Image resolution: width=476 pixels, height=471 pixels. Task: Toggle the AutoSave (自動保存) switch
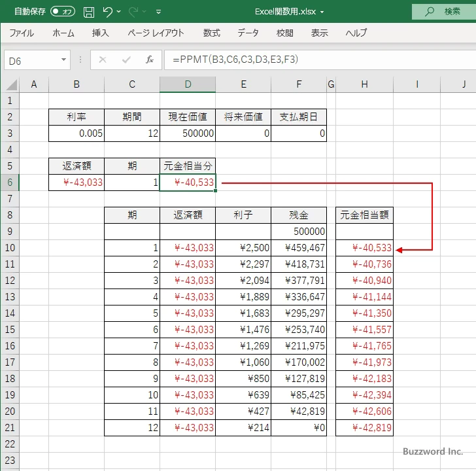point(63,12)
